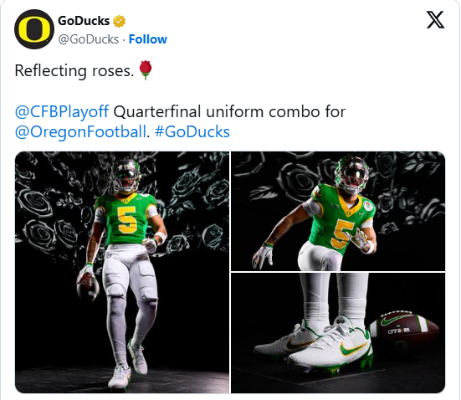Open the white Nike cleats photo
Viewport: 461px width, 400px height.
338,333
